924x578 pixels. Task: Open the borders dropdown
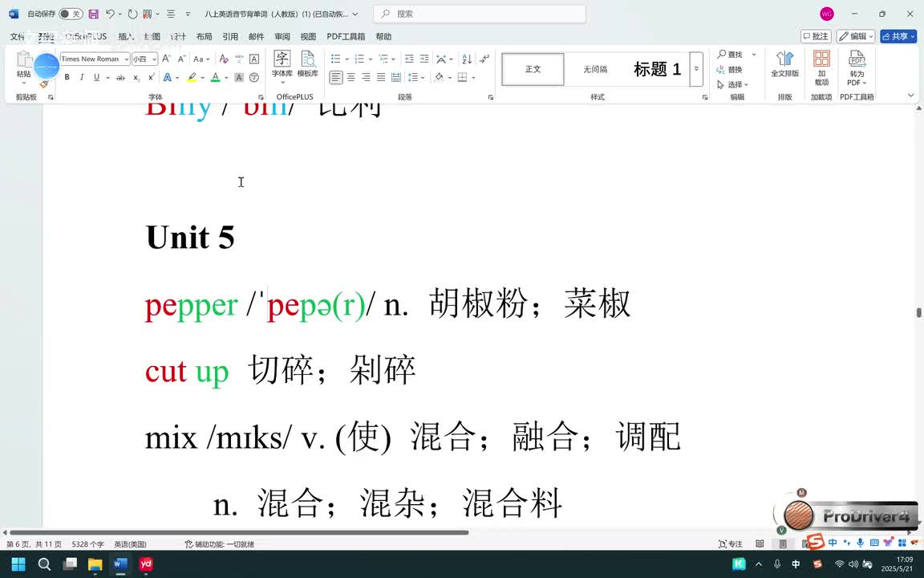point(473,77)
